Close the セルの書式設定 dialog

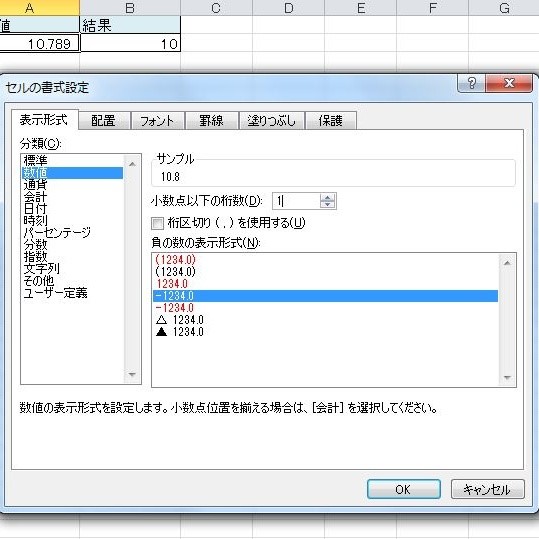(x=509, y=83)
